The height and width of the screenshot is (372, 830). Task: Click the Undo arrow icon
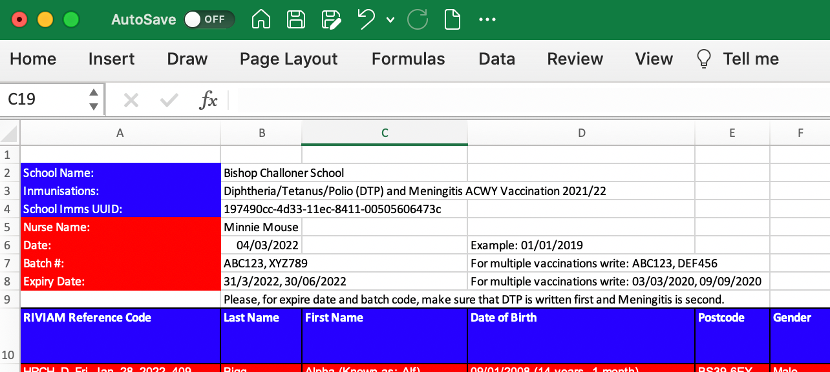(x=366, y=20)
